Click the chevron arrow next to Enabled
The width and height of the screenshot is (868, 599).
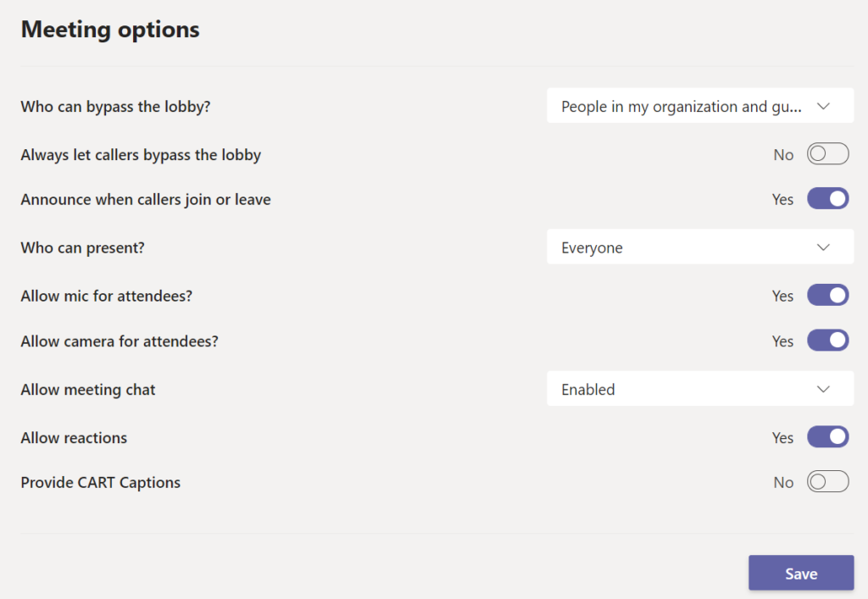[822, 390]
